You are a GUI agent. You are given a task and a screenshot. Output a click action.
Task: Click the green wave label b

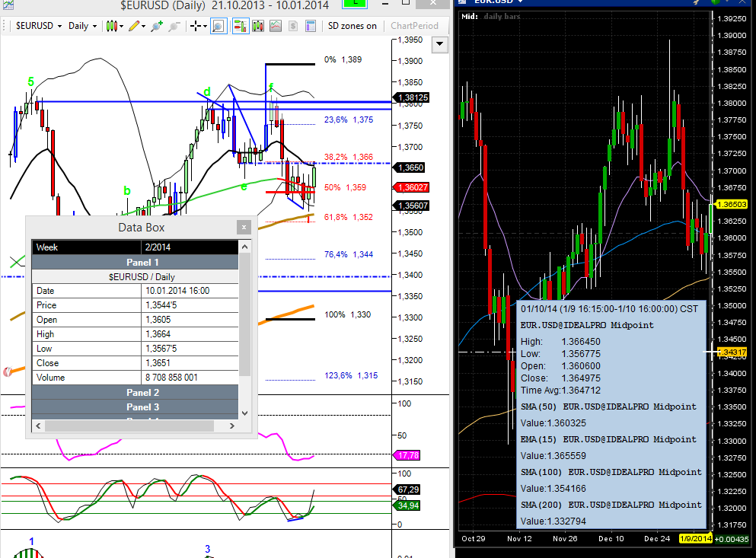(127, 190)
